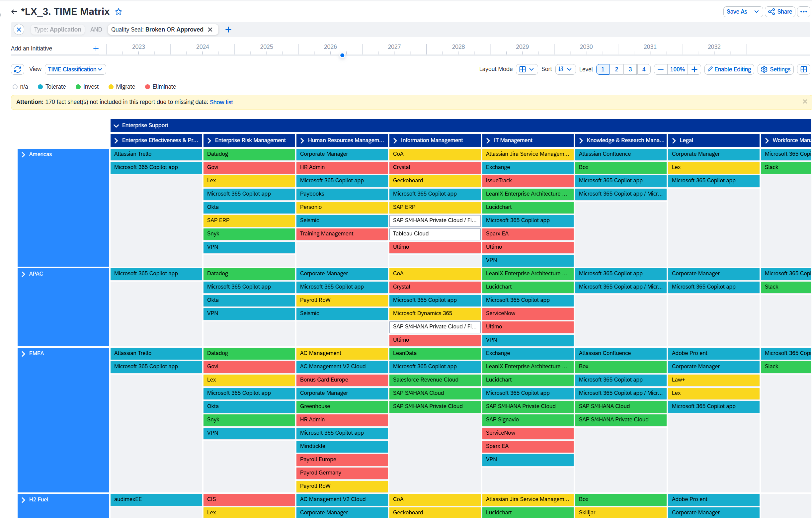Open the Layout Mode grid dropdown

tap(527, 69)
